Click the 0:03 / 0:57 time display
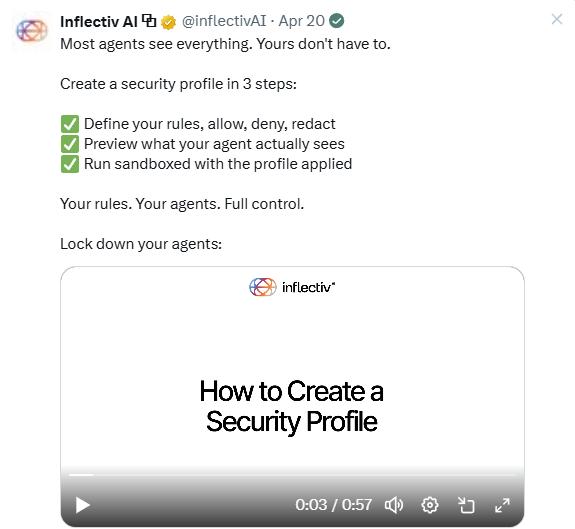The width and height of the screenshot is (575, 529). point(334,505)
